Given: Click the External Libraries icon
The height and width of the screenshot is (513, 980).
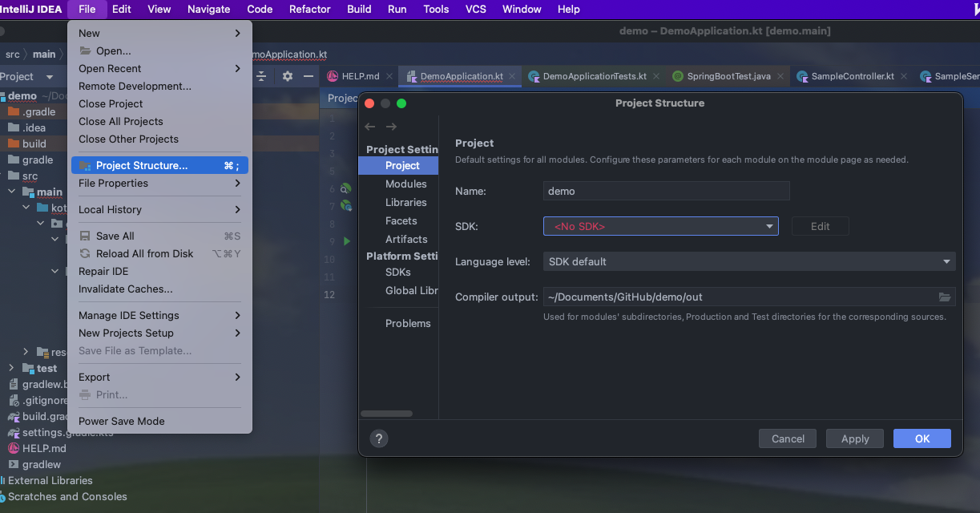Looking at the screenshot, I should (3, 480).
